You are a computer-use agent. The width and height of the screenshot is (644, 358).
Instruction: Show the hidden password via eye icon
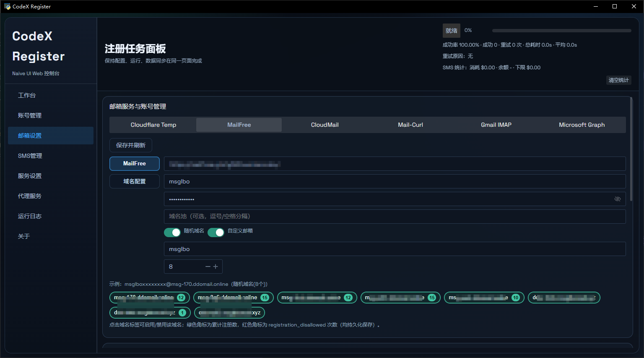[617, 199]
